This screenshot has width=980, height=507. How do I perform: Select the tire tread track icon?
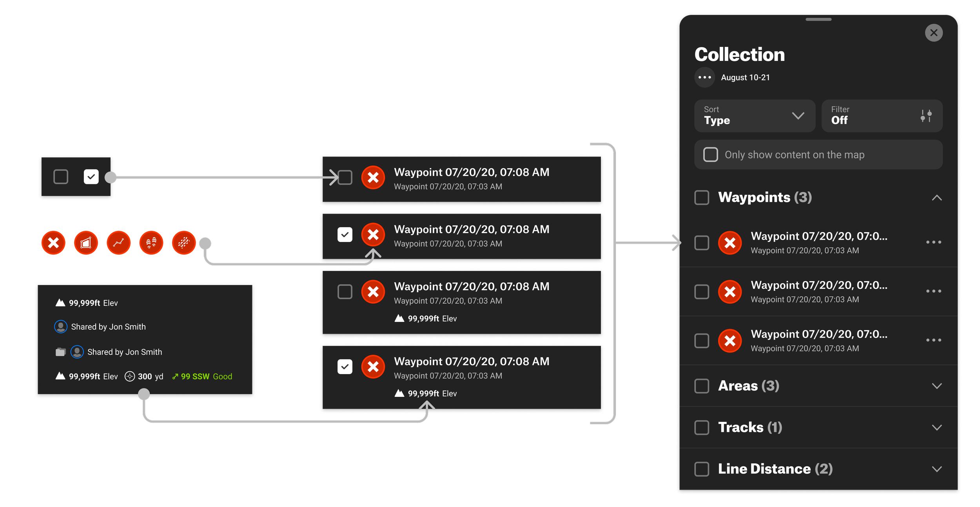coord(184,243)
